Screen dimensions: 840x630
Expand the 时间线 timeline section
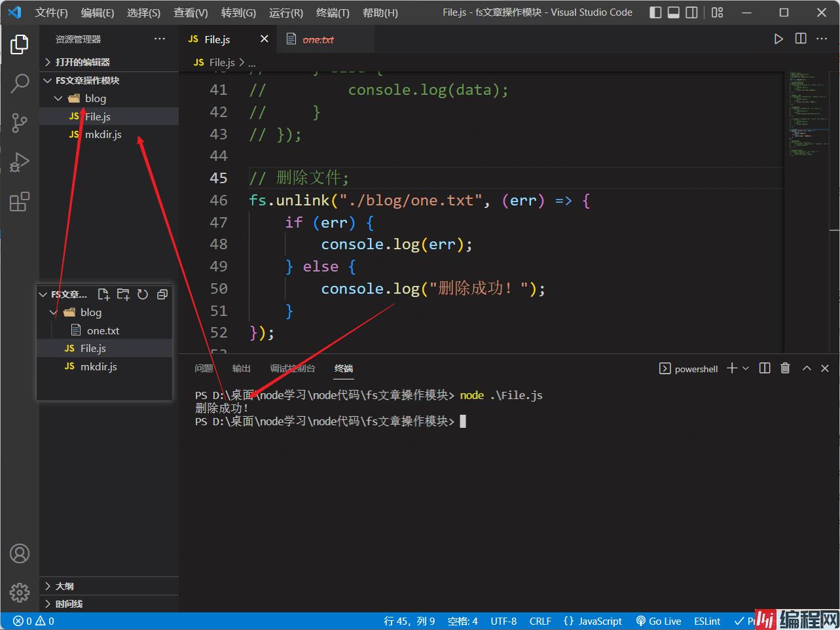(109, 604)
